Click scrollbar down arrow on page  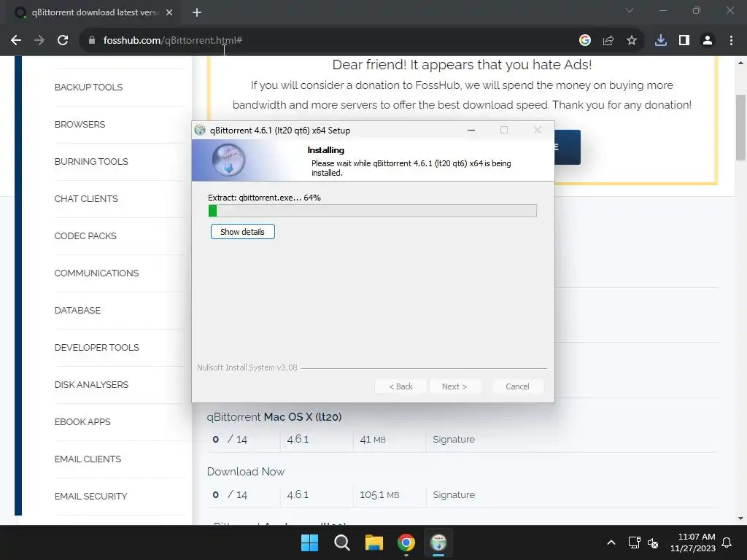coord(740,518)
